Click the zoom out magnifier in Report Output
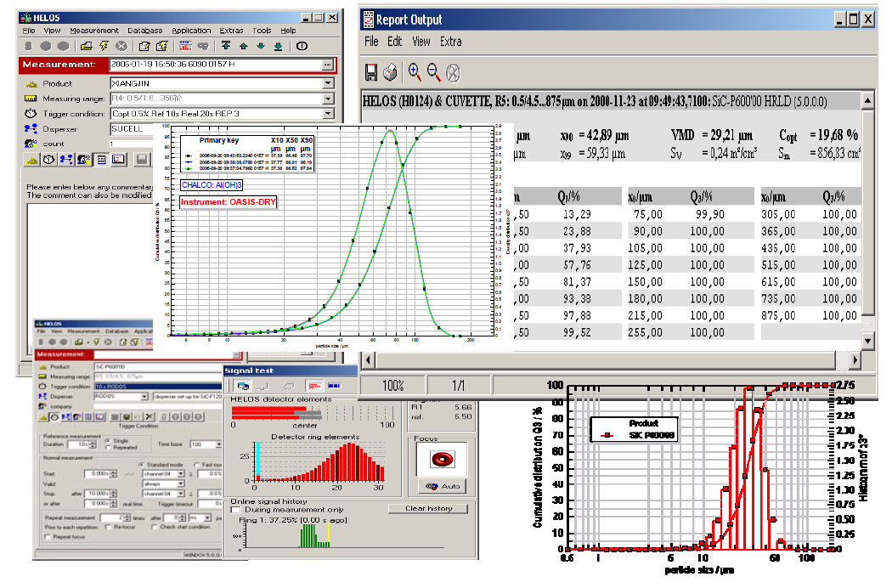Viewport: 892px width, 588px height. tap(433, 72)
